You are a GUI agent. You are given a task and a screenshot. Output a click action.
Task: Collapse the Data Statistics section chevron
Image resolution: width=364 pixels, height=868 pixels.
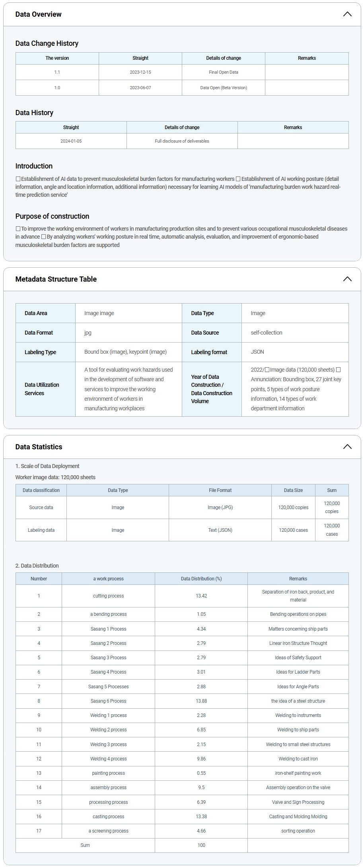click(x=347, y=447)
